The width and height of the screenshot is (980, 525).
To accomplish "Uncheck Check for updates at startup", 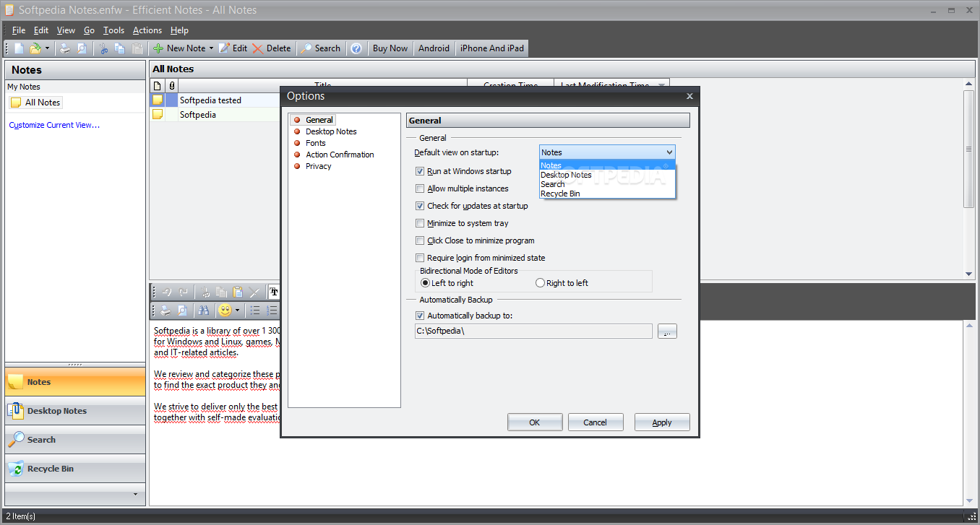I will pos(420,206).
